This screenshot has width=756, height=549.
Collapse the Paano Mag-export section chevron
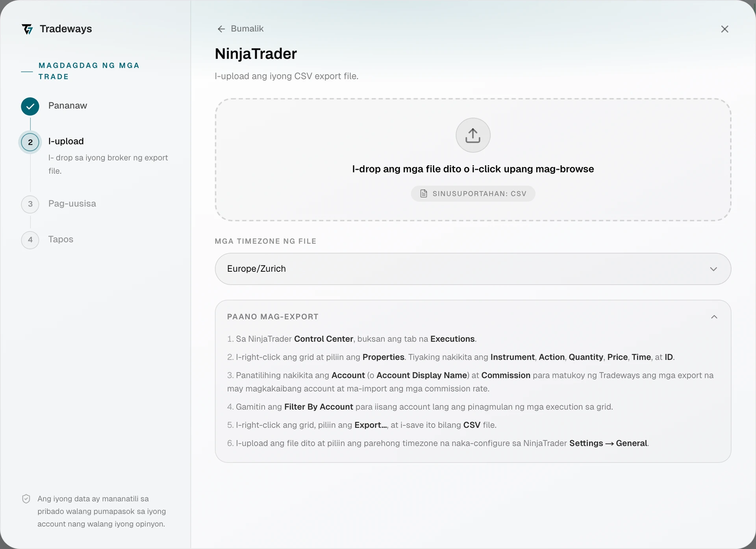click(x=714, y=317)
